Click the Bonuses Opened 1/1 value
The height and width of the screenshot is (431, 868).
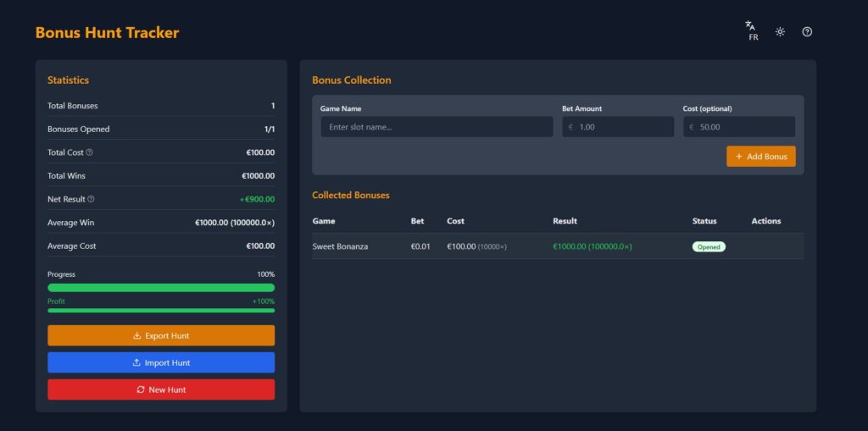270,129
